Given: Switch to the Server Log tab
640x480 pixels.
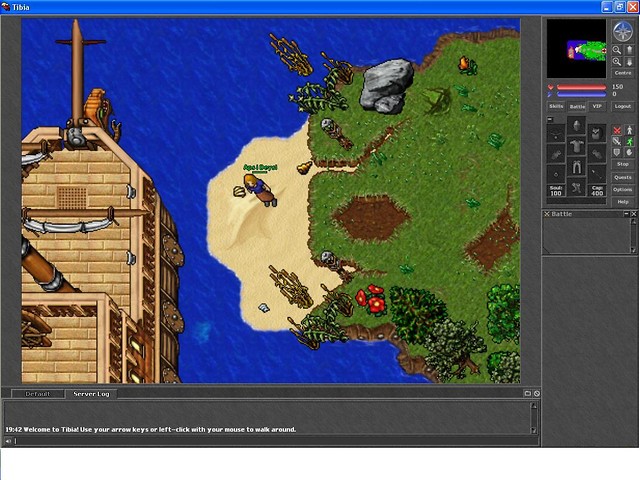Looking at the screenshot, I should pos(91,394).
